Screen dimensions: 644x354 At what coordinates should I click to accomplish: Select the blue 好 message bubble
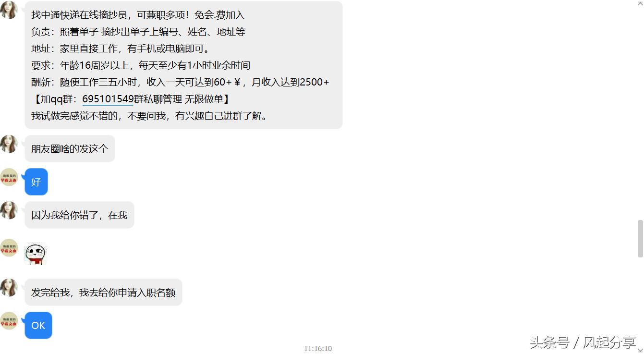coord(36,182)
